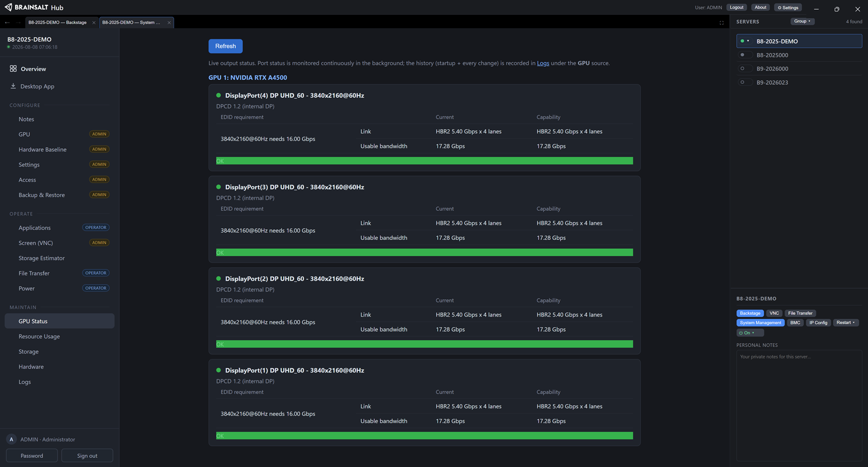The image size is (868, 467).
Task: Switch to the B8-2025-DEMO System tab
Action: 132,22
